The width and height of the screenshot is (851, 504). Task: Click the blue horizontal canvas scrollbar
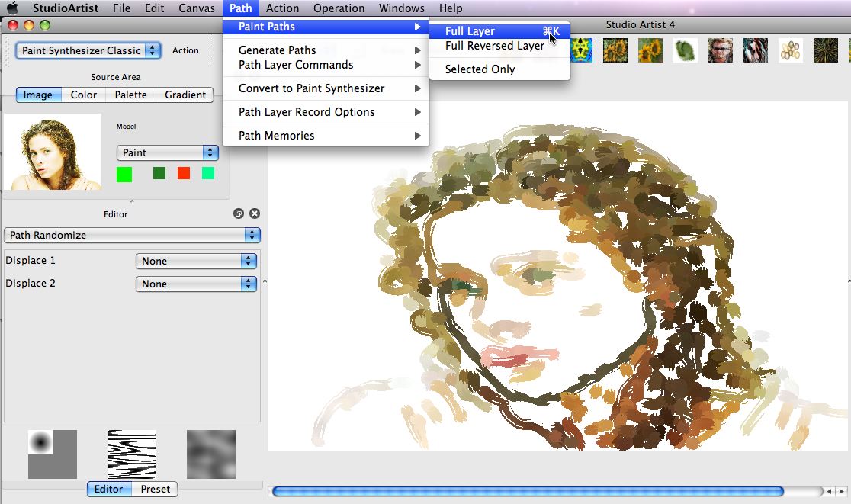528,492
